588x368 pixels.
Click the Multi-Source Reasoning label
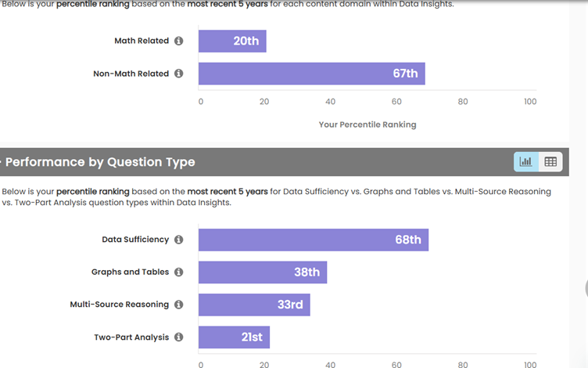[120, 305]
